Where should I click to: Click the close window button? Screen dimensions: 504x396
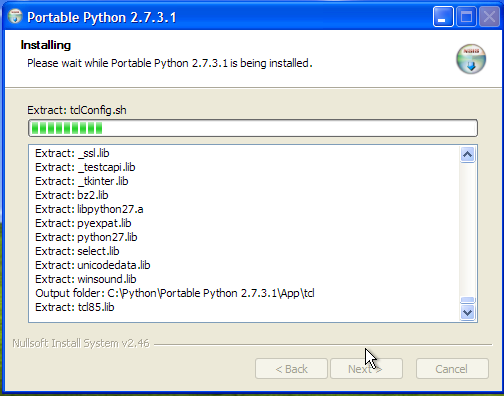(x=489, y=16)
